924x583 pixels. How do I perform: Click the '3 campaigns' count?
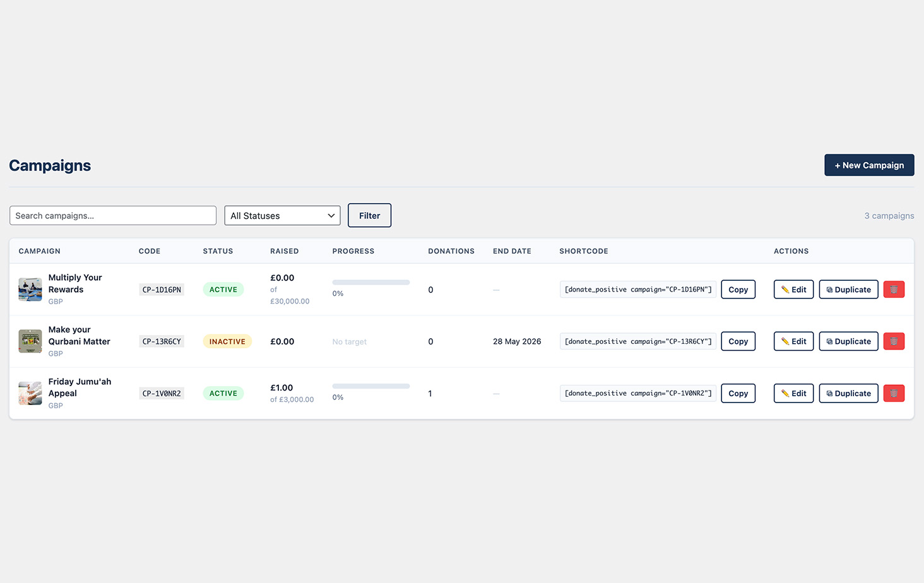point(889,215)
